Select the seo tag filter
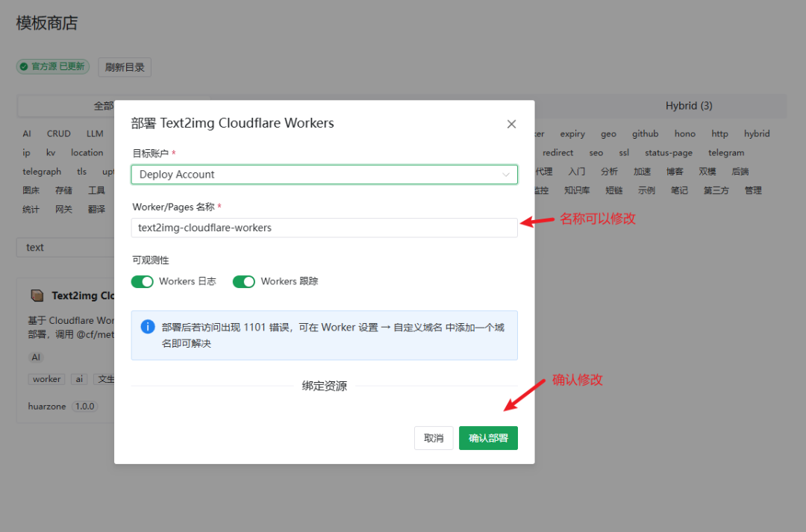Image resolution: width=806 pixels, height=532 pixels. pyautogui.click(x=596, y=153)
